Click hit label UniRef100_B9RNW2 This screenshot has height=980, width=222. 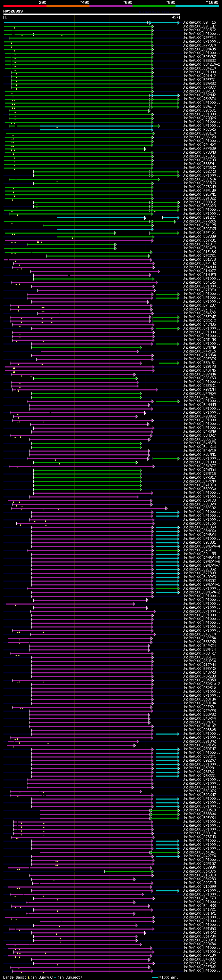tap(199, 95)
